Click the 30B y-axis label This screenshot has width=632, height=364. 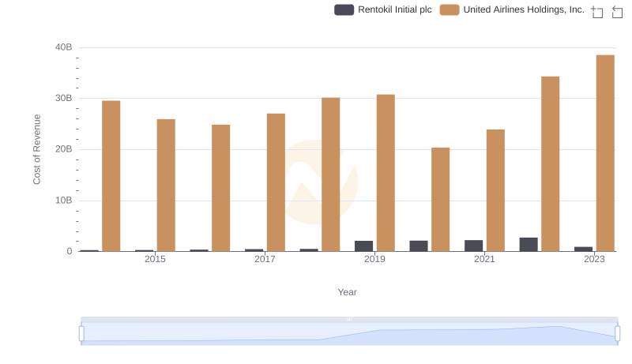[x=64, y=98]
